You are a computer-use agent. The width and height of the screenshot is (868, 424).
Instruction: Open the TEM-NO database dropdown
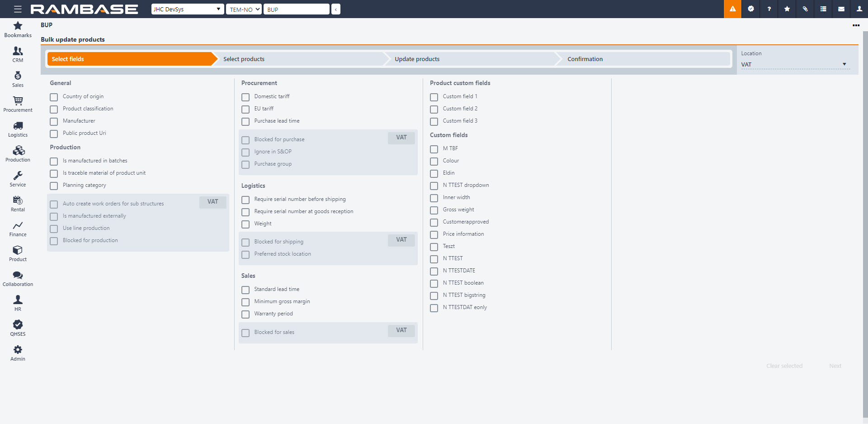[244, 9]
